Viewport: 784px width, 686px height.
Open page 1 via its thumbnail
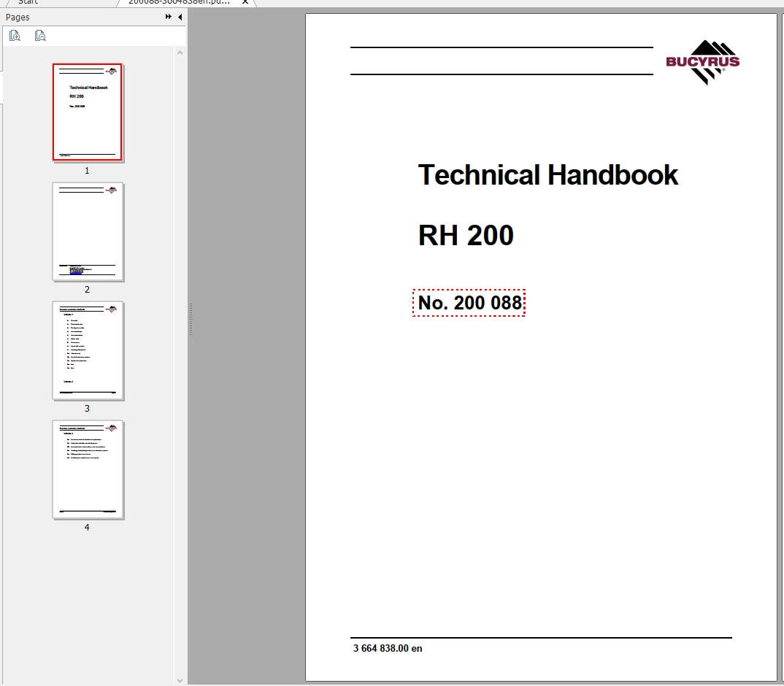click(x=88, y=113)
